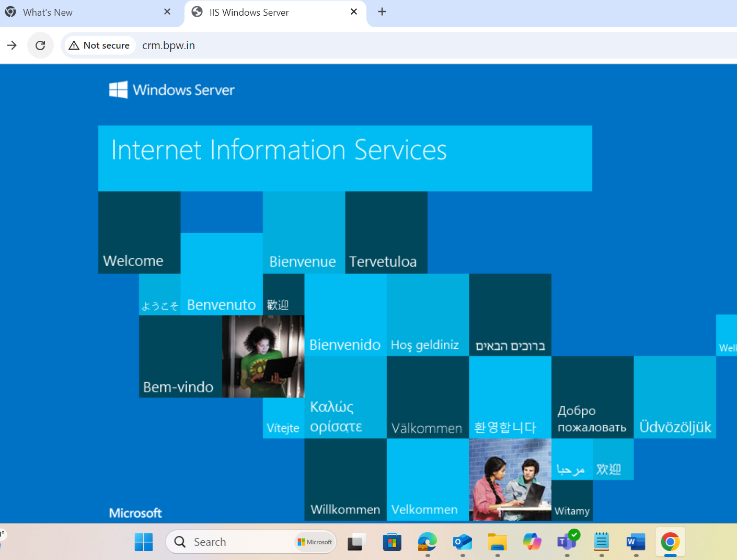Click the ようこそ tile
The width and height of the screenshot is (737, 560).
click(160, 294)
